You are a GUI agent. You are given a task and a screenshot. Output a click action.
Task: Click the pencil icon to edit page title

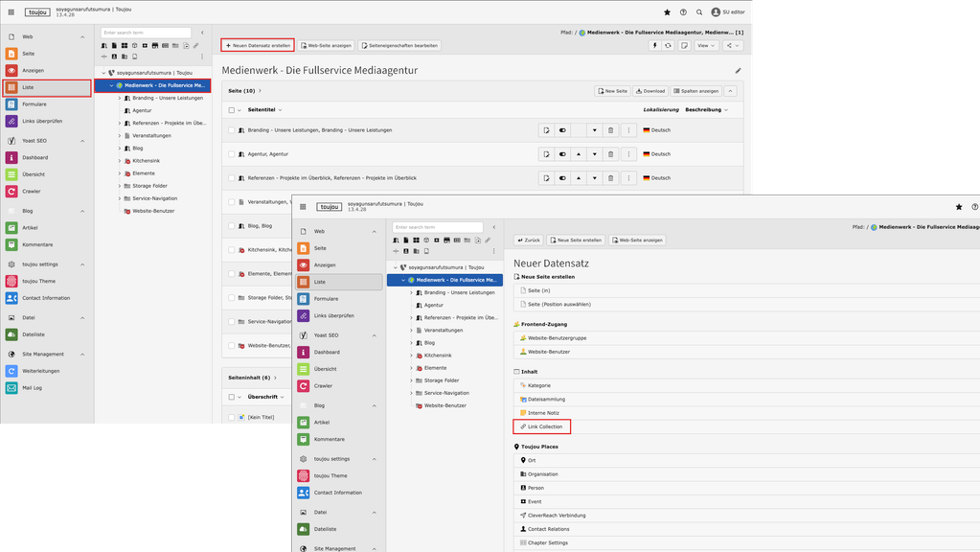click(x=738, y=71)
